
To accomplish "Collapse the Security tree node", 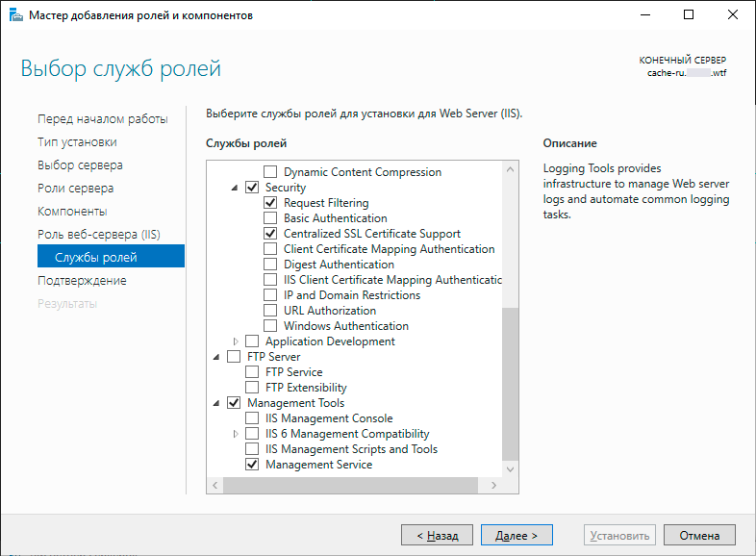I will pyautogui.click(x=236, y=188).
